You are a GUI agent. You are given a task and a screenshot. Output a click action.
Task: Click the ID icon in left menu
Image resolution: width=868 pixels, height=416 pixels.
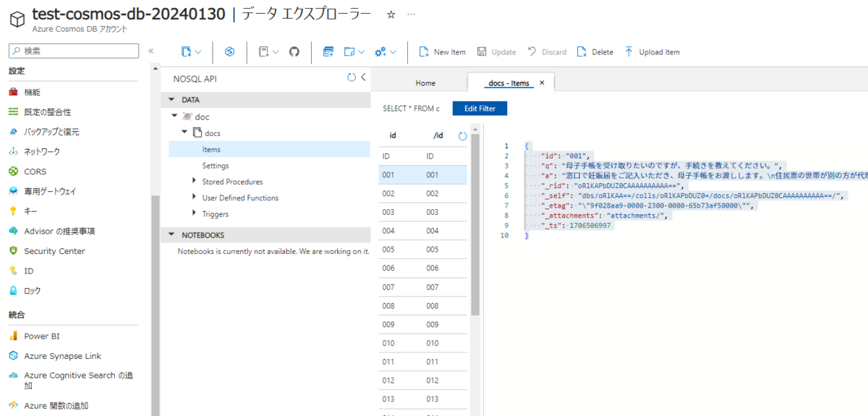point(13,271)
